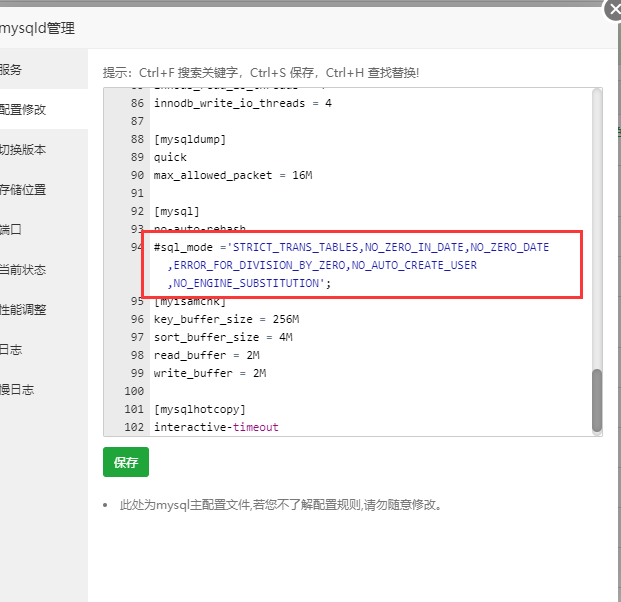Click line number 91 in gutter

coord(137,193)
